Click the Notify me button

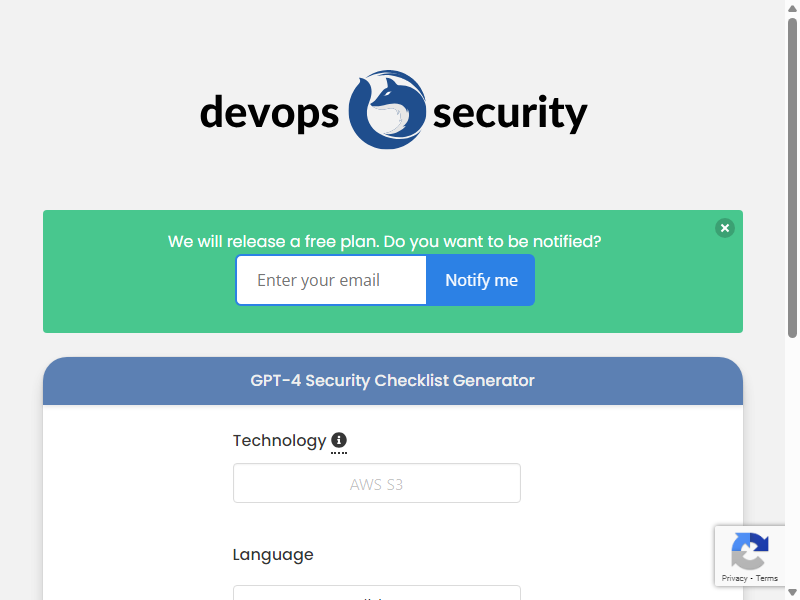[x=481, y=280]
